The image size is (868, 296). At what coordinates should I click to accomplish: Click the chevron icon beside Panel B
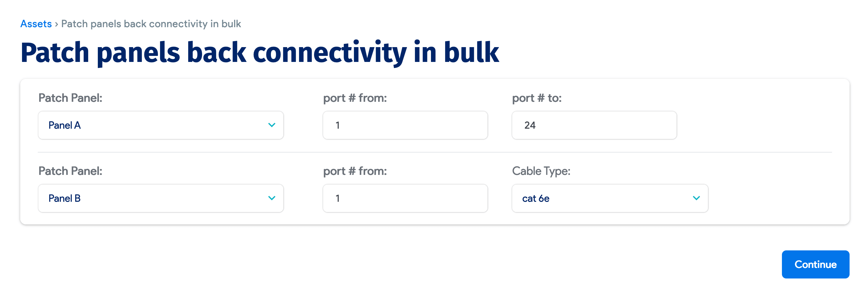272,198
